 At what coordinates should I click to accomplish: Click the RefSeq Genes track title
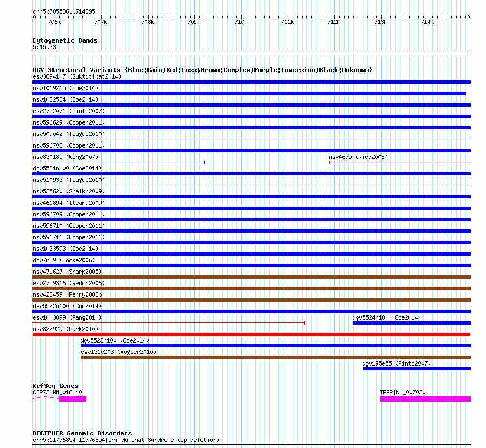click(55, 386)
